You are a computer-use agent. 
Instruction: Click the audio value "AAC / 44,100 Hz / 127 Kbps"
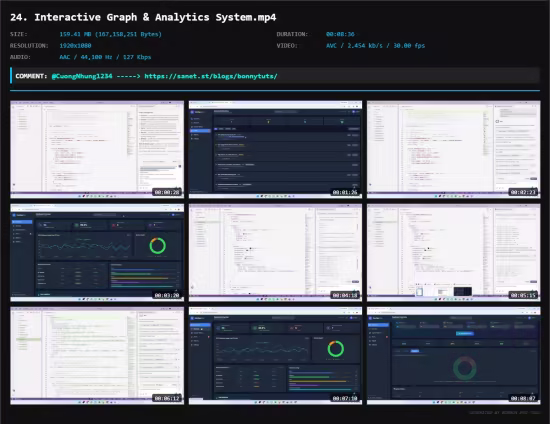coord(105,57)
